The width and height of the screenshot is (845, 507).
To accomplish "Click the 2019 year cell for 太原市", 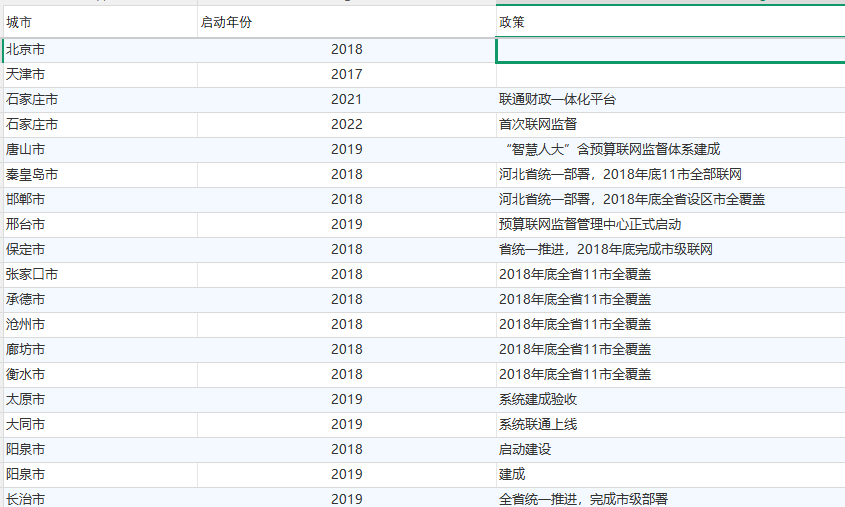I will [347, 400].
